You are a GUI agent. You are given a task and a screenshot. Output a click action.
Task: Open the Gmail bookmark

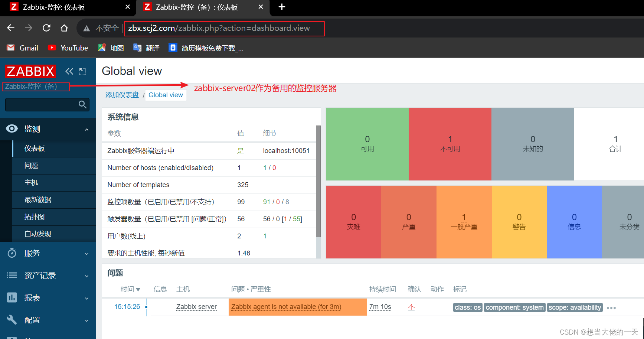pos(23,48)
